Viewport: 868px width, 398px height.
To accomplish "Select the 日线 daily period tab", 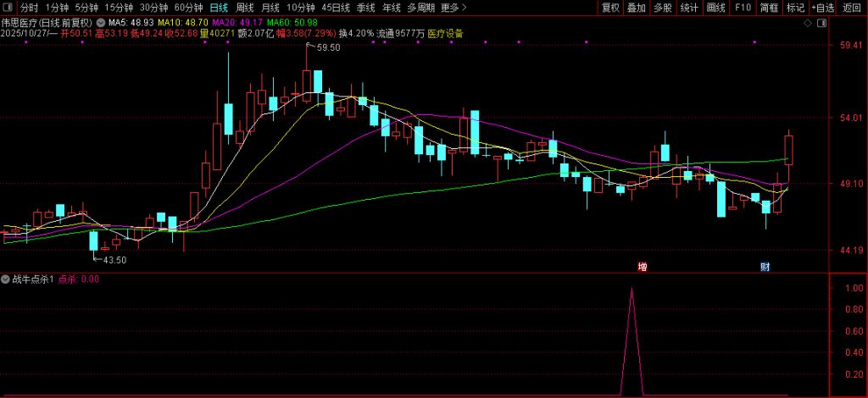I will click(x=220, y=8).
